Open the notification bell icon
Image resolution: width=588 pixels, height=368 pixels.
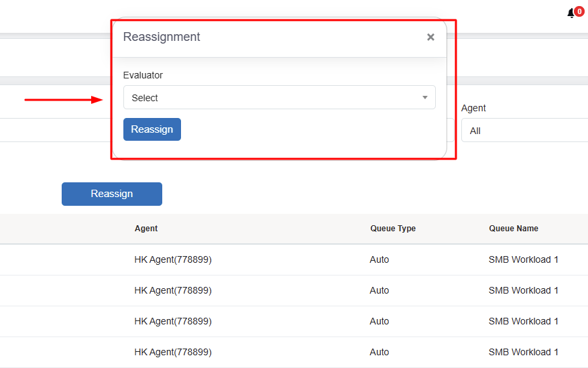(x=571, y=13)
